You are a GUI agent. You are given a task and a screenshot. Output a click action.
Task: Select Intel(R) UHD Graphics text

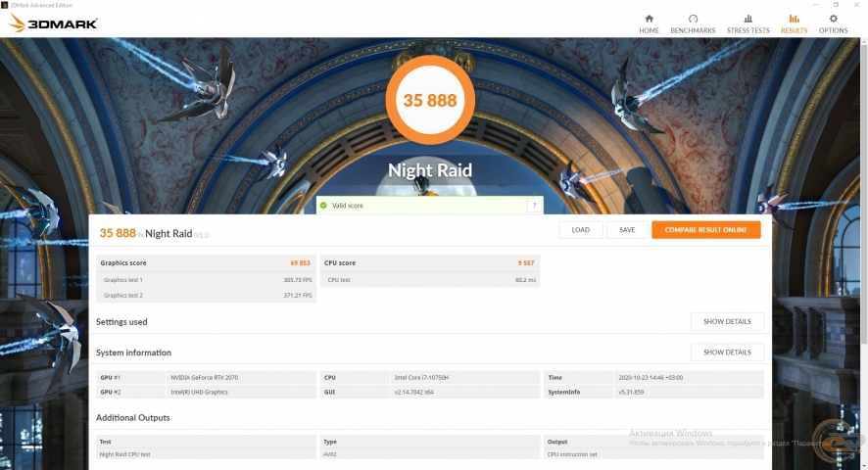199,392
